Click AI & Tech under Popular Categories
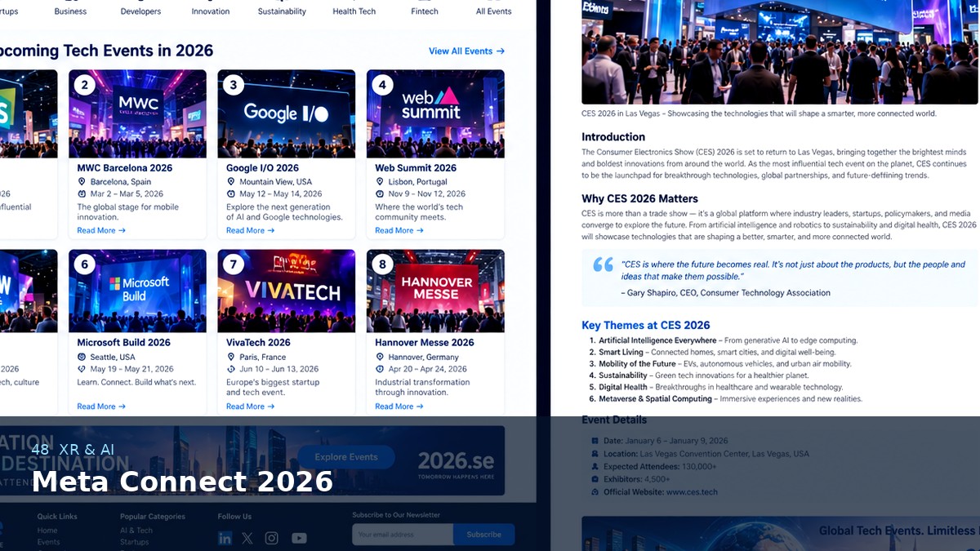 [136, 531]
